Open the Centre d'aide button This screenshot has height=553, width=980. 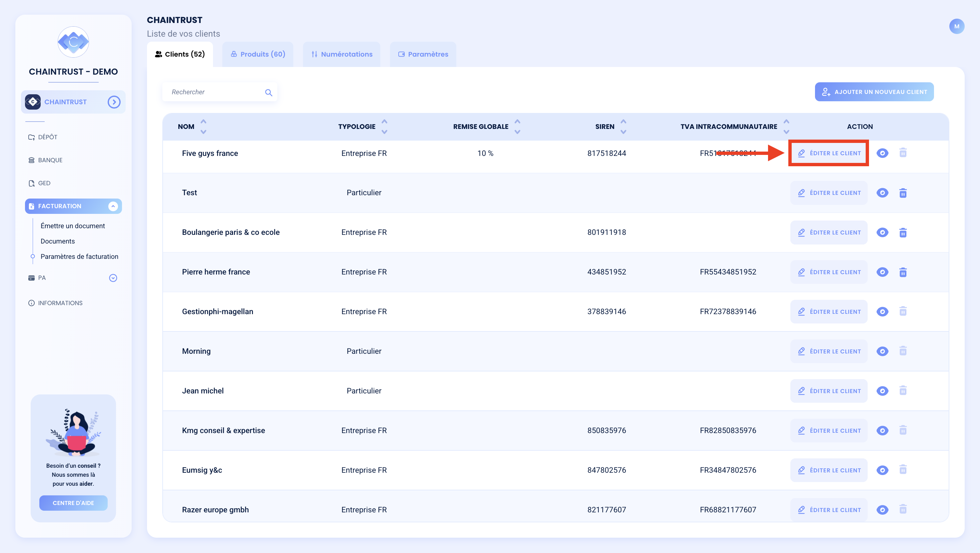(73, 503)
